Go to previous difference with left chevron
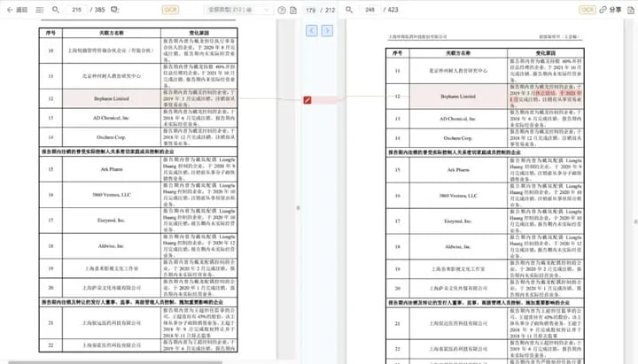This screenshot has width=638, height=364. [x=312, y=30]
